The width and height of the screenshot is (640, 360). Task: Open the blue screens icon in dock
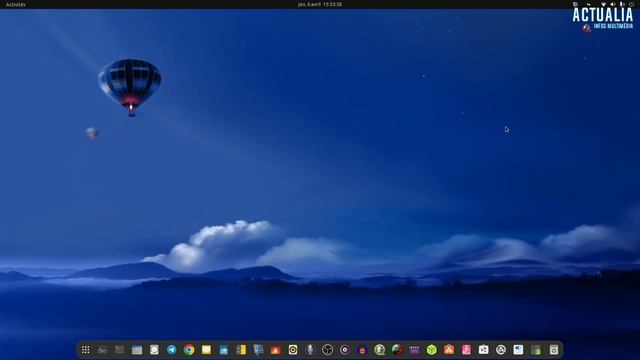tap(258, 350)
